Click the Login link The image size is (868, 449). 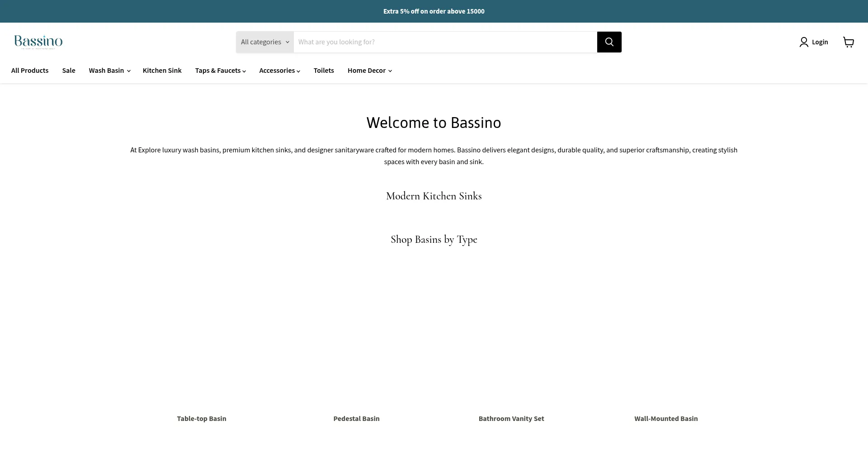coord(820,42)
